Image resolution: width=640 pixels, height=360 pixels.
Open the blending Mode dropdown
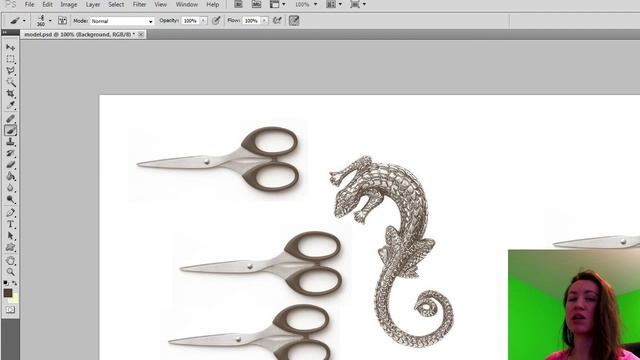[x=122, y=21]
